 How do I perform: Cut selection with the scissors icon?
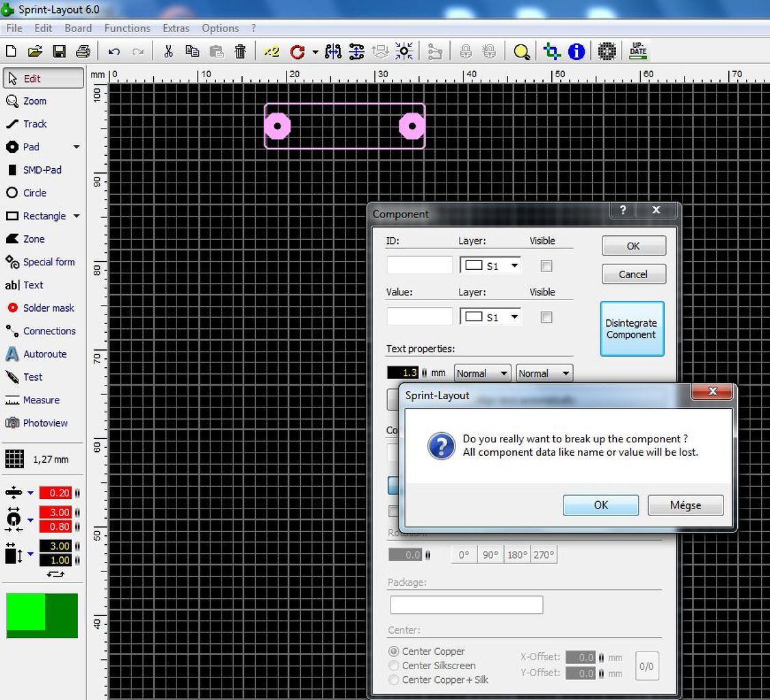(x=168, y=51)
